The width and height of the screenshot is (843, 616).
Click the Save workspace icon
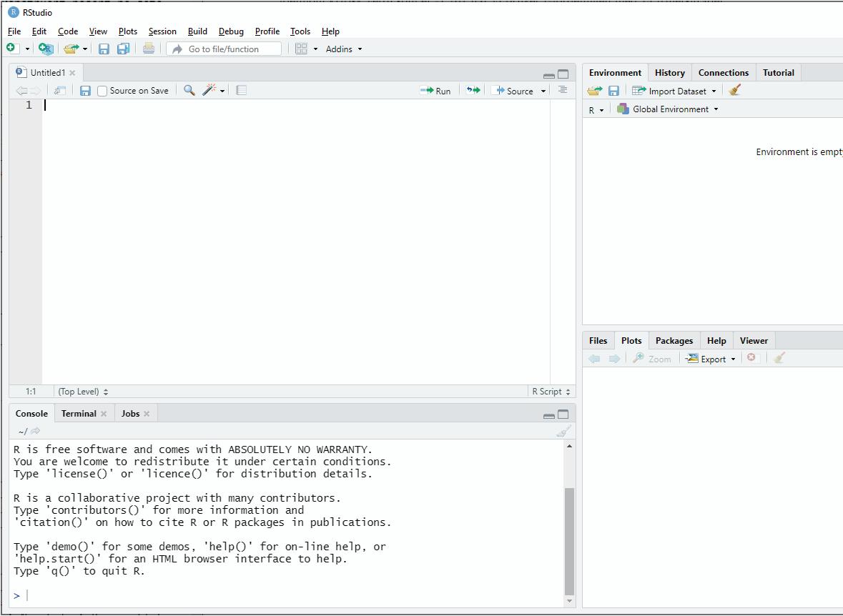click(613, 91)
